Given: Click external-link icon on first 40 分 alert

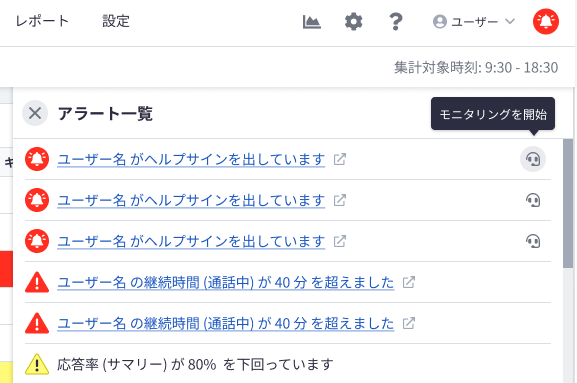Looking at the screenshot, I should (408, 283).
